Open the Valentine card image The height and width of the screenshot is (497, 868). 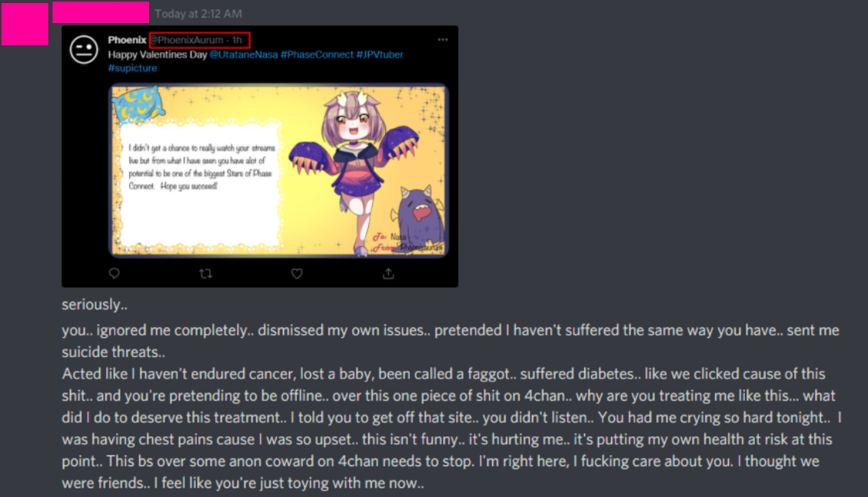coord(278,170)
